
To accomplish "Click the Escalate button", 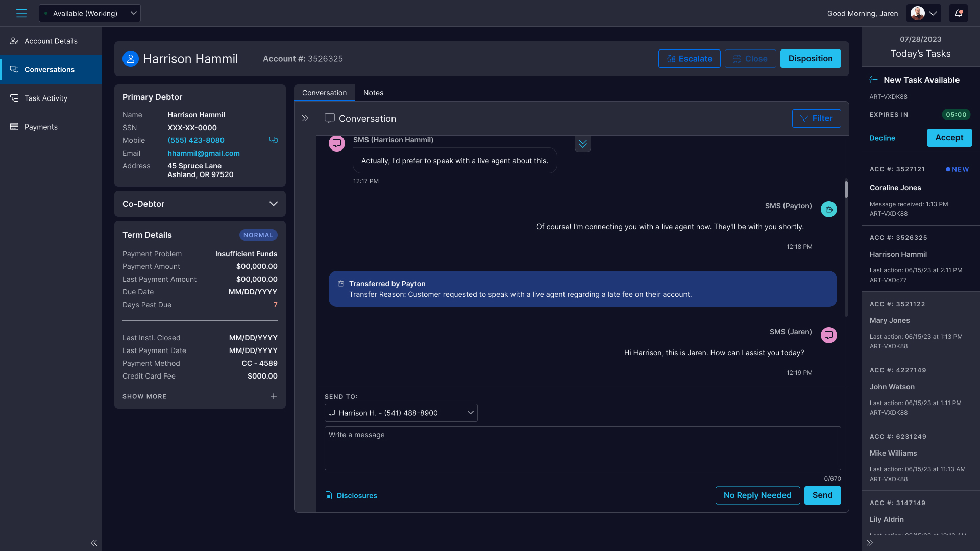I will click(x=689, y=59).
